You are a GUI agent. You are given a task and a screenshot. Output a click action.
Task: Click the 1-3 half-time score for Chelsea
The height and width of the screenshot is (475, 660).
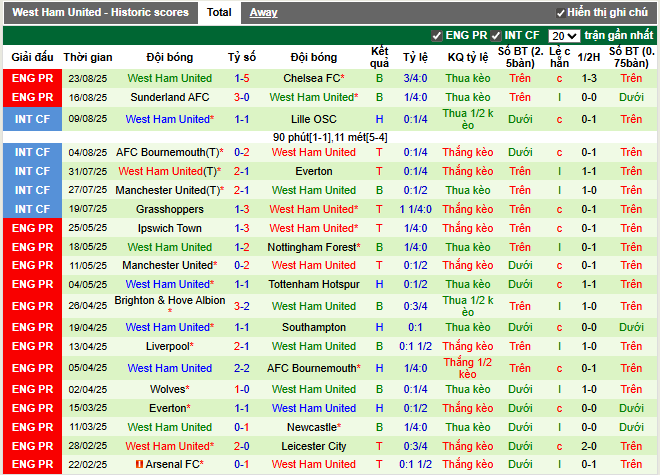(588, 78)
